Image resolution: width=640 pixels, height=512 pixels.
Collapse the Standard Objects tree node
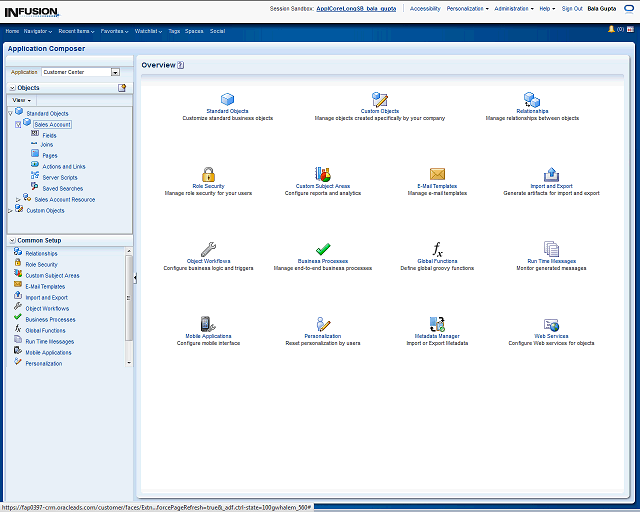click(10, 113)
